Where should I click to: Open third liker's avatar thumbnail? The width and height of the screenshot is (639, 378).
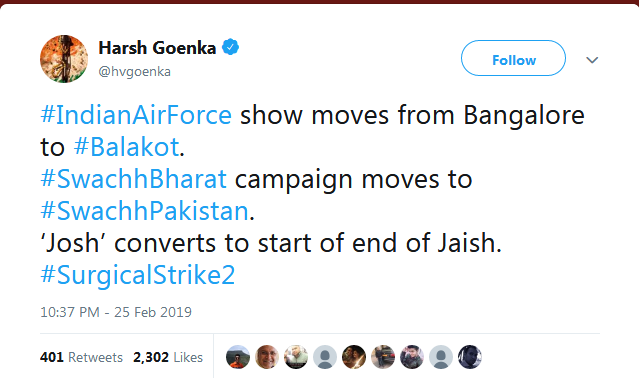coord(296,357)
